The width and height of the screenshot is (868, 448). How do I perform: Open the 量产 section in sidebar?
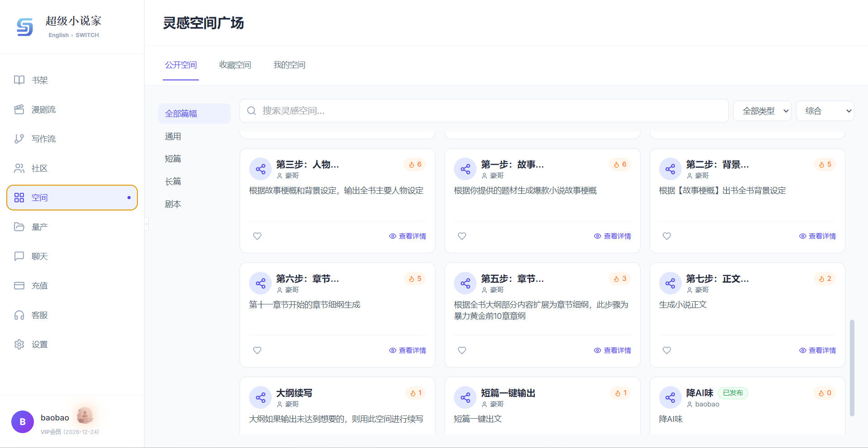coord(39,227)
